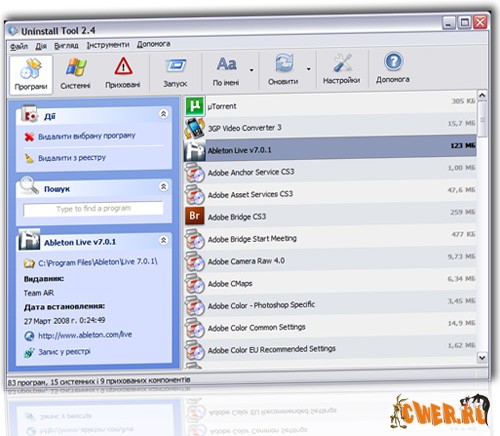
Task: Open the C:\Program Files\Ableton install folder link
Action: coord(98,262)
